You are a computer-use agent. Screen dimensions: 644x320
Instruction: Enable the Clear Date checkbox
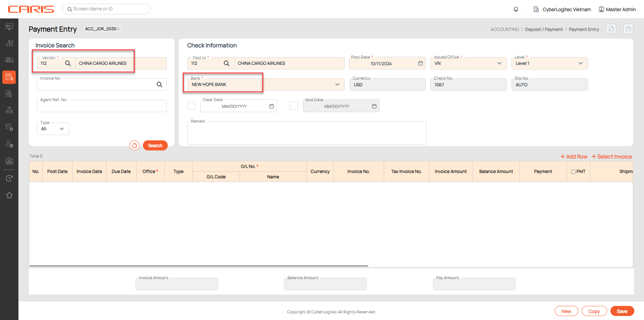pos(192,106)
